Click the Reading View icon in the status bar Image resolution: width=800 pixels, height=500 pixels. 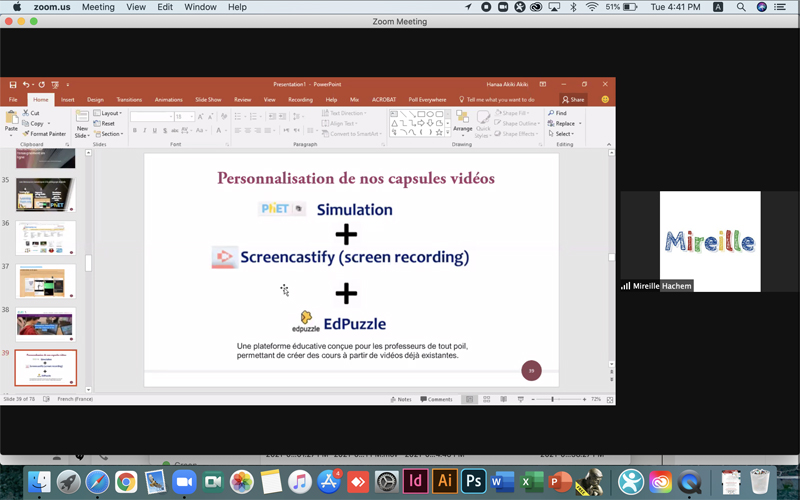504,399
